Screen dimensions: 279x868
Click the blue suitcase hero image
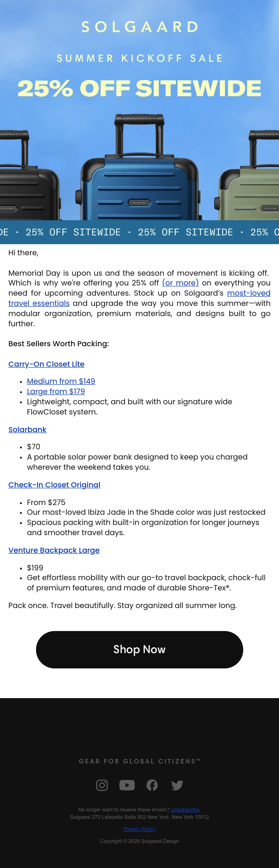(139, 168)
